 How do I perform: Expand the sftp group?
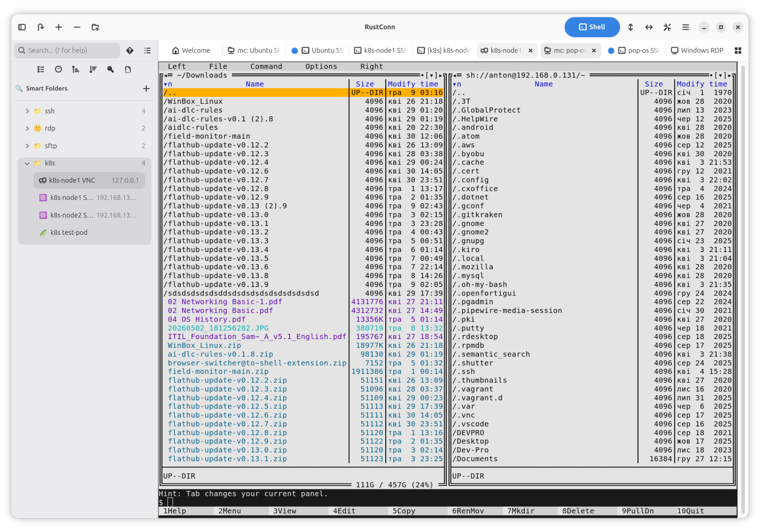27,146
